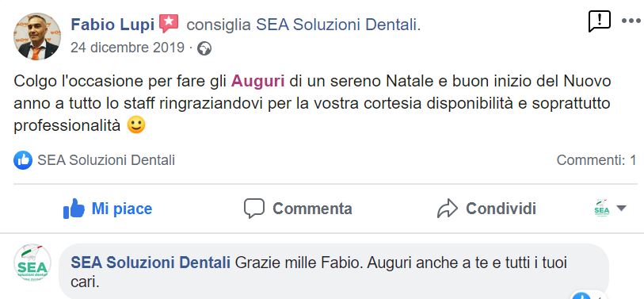644x299 pixels.
Task: Expand the post-as profile dropdown arrow
Action: coord(621,209)
